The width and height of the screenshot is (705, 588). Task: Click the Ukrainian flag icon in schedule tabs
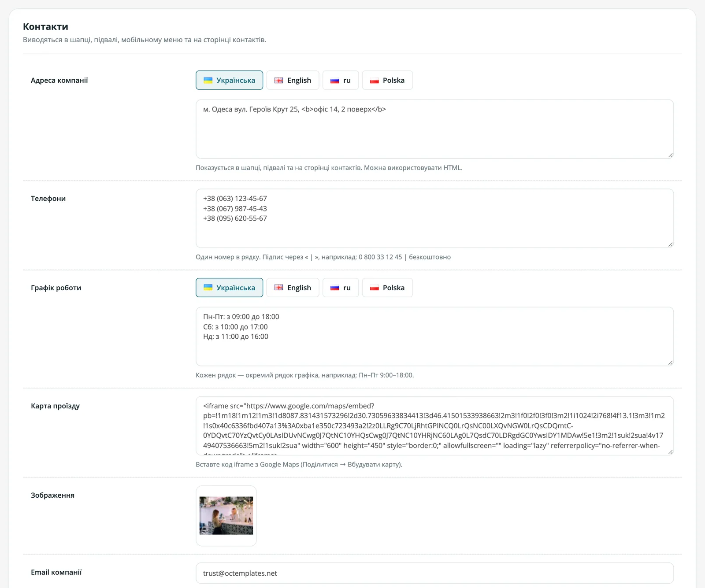(x=208, y=288)
